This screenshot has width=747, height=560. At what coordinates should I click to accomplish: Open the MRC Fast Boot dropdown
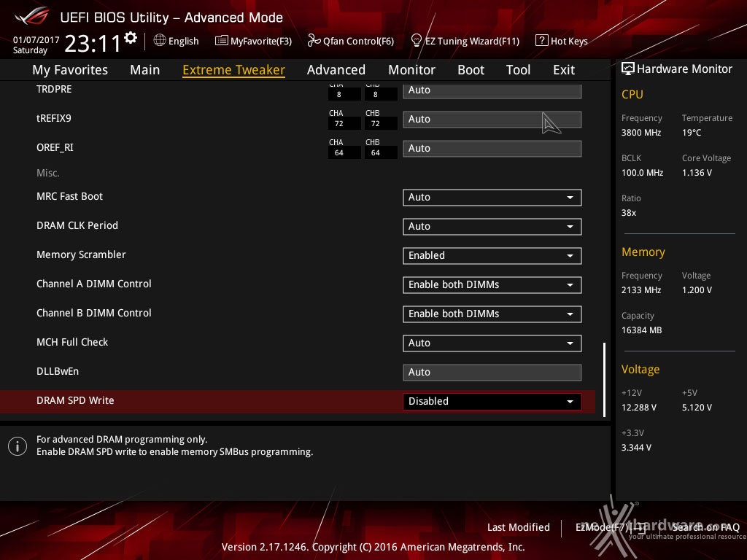492,197
